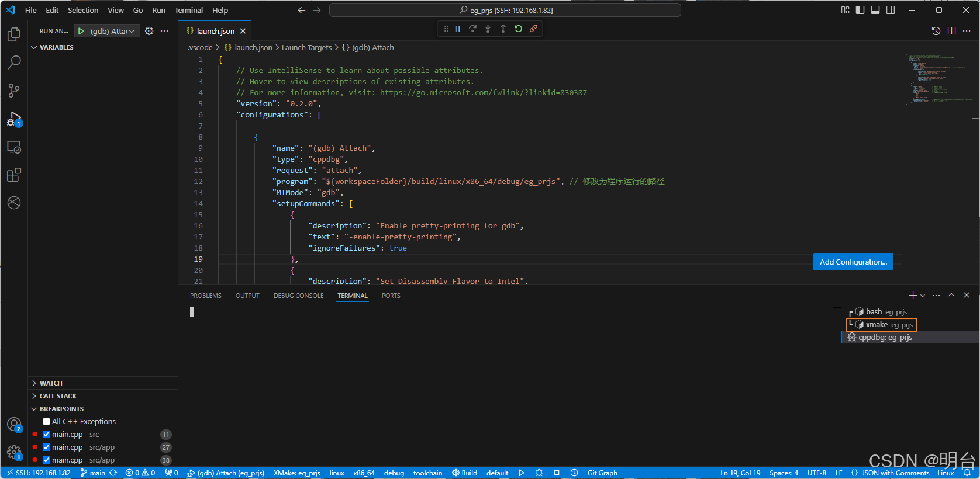Open the (gdb) Attach configuration dropdown
980x479 pixels.
point(113,31)
